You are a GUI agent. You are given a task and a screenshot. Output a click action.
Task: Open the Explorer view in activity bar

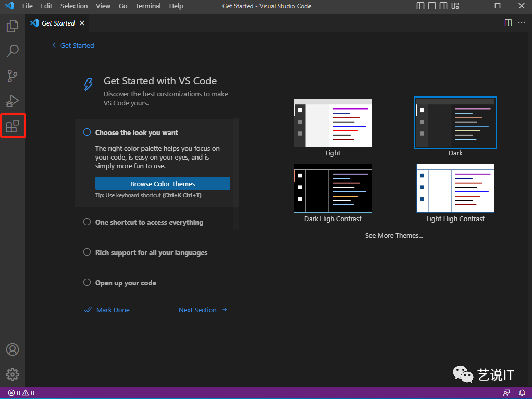(x=12, y=26)
